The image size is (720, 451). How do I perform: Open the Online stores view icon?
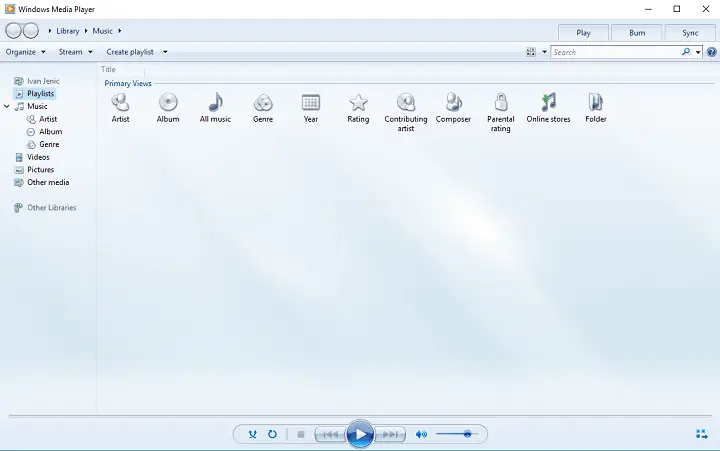coord(548,102)
